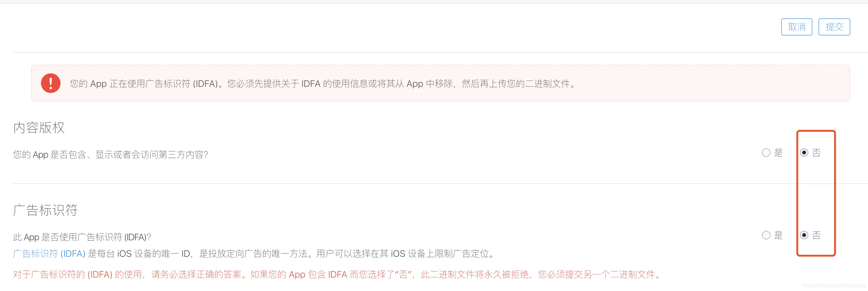The height and width of the screenshot is (291, 868).
Task: Click the 广告标识符 section heading
Action: pos(45,210)
